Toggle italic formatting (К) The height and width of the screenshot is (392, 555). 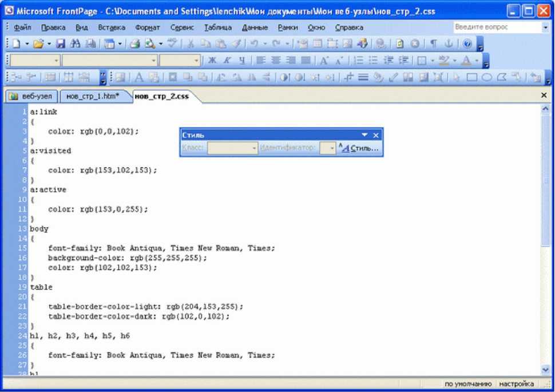point(227,61)
